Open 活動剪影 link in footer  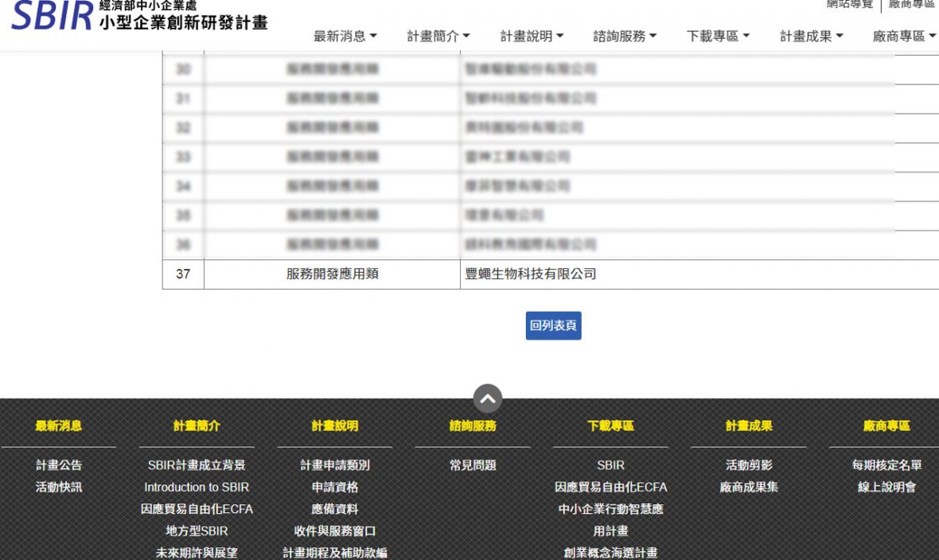tap(749, 465)
